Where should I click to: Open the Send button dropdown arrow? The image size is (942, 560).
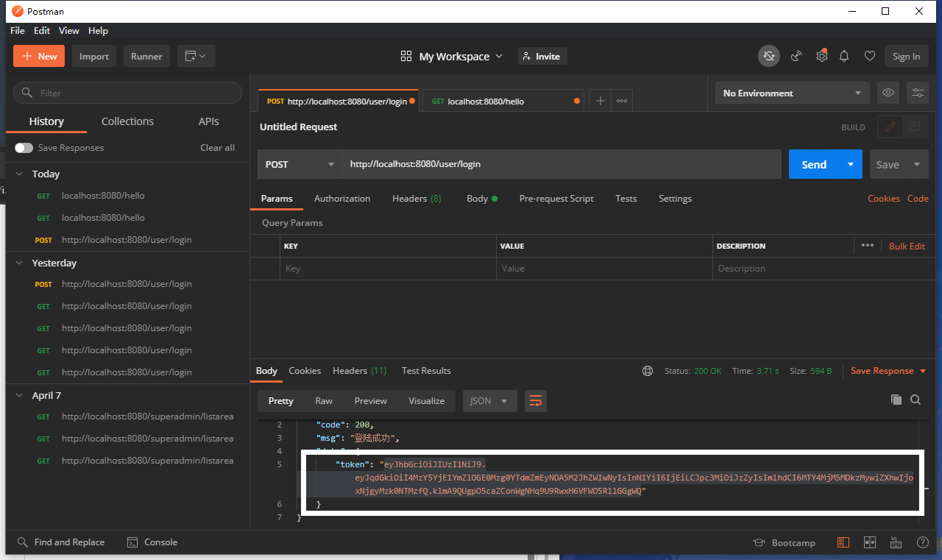tap(851, 164)
